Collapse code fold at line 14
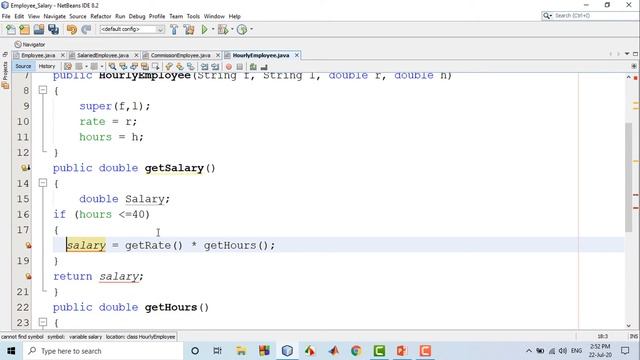 [43, 183]
